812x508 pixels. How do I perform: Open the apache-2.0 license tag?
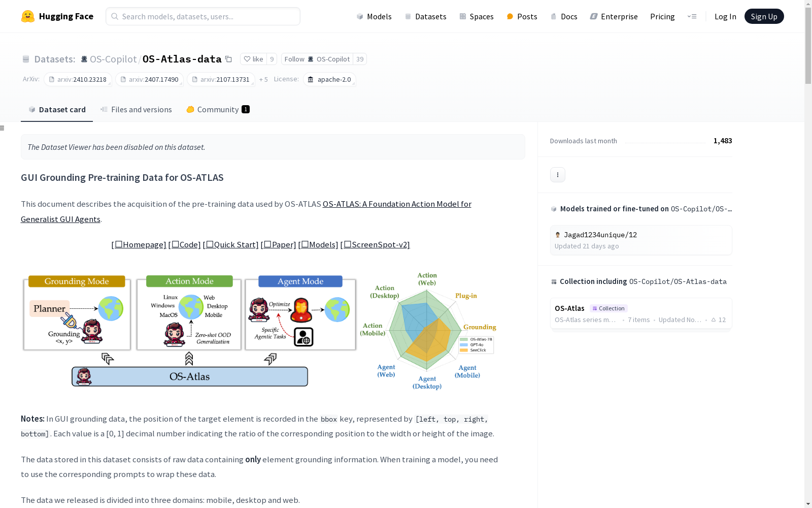coord(329,80)
